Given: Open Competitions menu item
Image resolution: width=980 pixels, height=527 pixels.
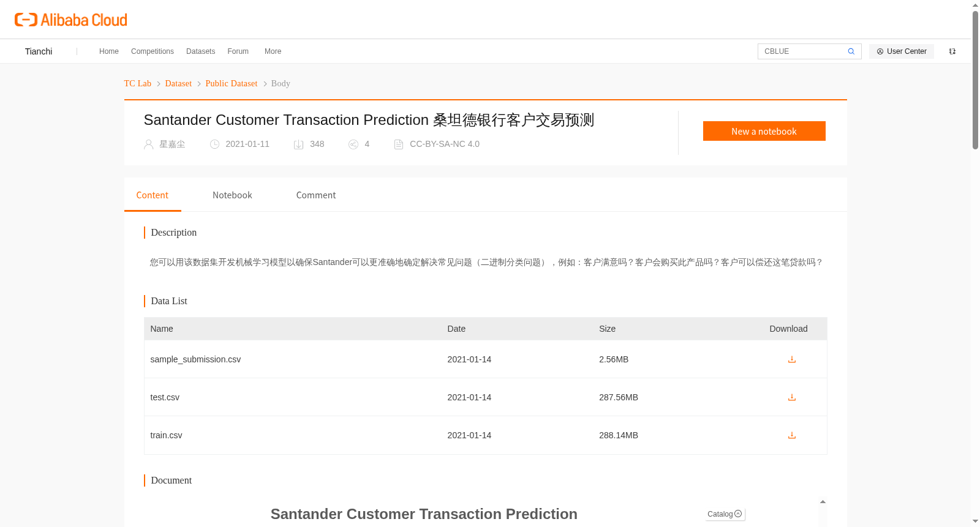Looking at the screenshot, I should [153, 51].
